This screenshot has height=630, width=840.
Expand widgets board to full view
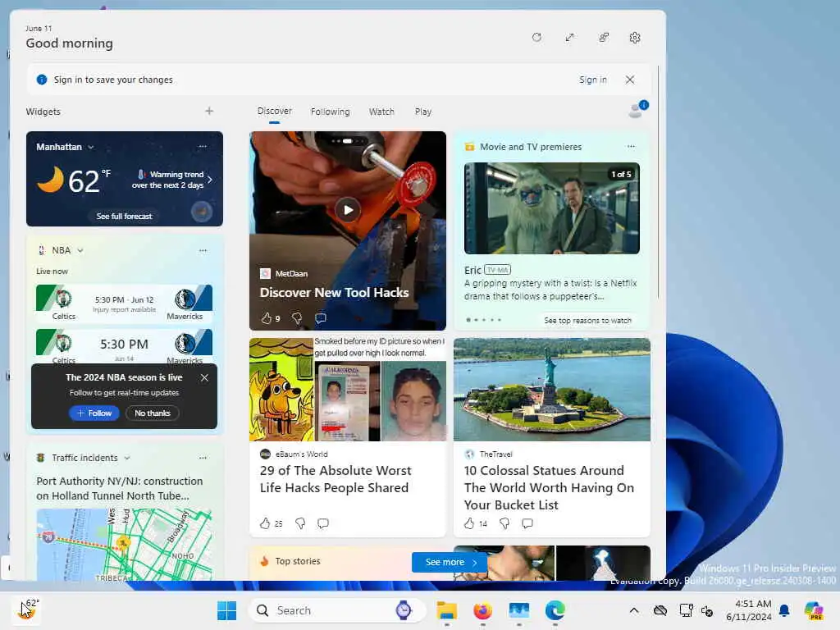click(569, 38)
